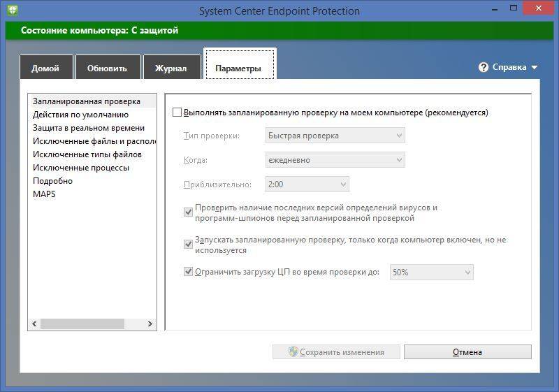Enable the Выполнять запланированную проверку checkbox
The width and height of the screenshot is (559, 392).
(177, 112)
